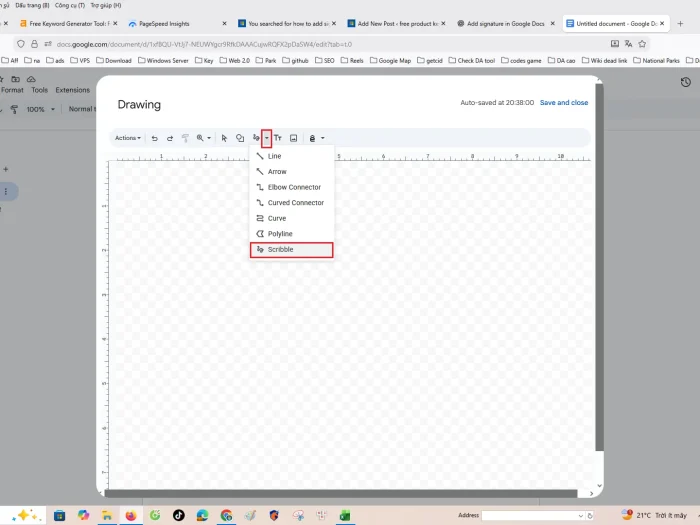Screen dimensions: 700x525
Task: Open the version history clock icon
Action: [685, 82]
